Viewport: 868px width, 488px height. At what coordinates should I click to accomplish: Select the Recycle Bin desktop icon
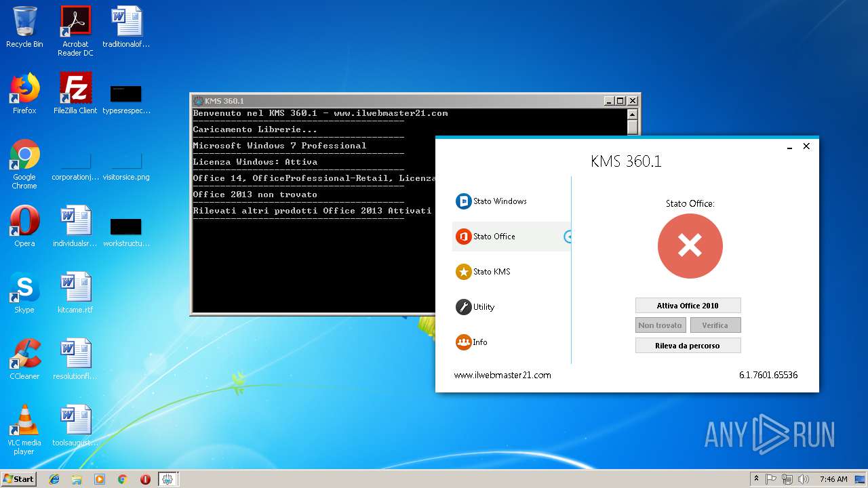[x=24, y=28]
